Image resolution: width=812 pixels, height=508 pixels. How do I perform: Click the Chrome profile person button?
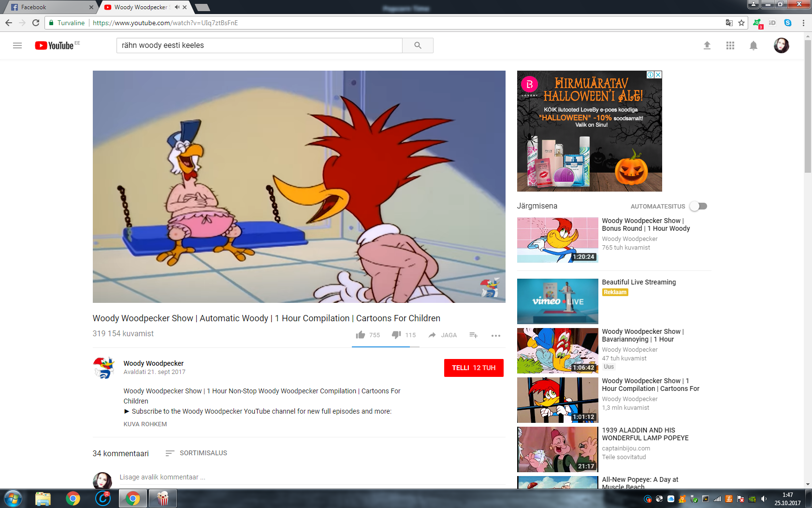click(x=753, y=4)
